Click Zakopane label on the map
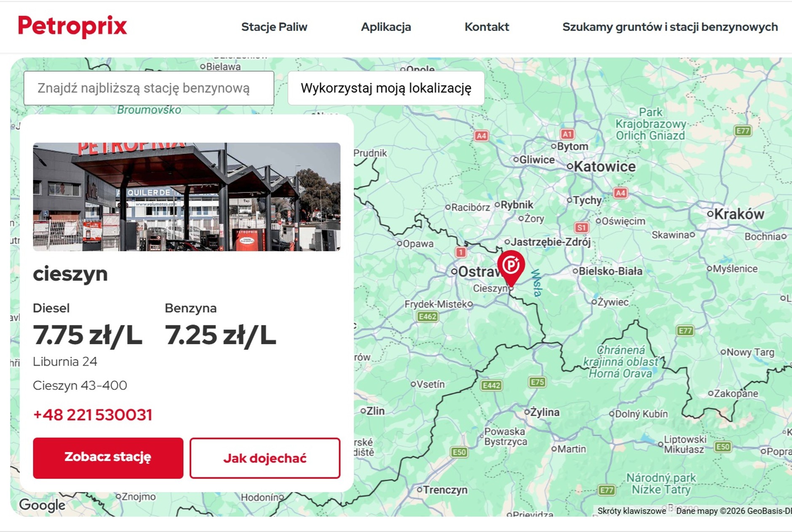This screenshot has height=532, width=792. pos(736,394)
